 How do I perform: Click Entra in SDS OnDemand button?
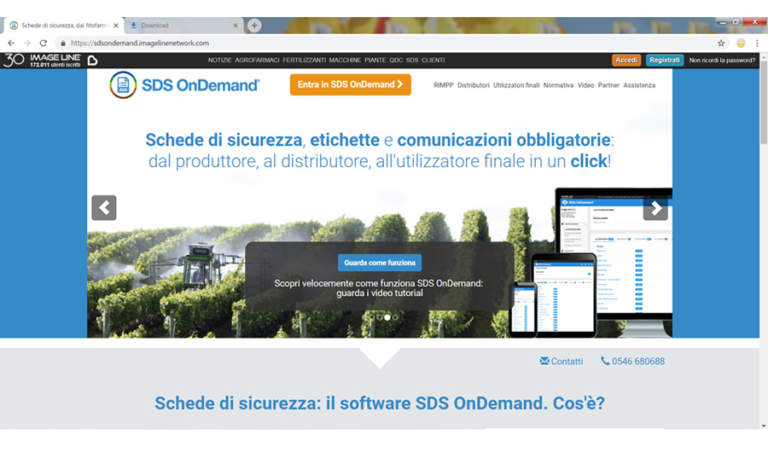tap(350, 84)
